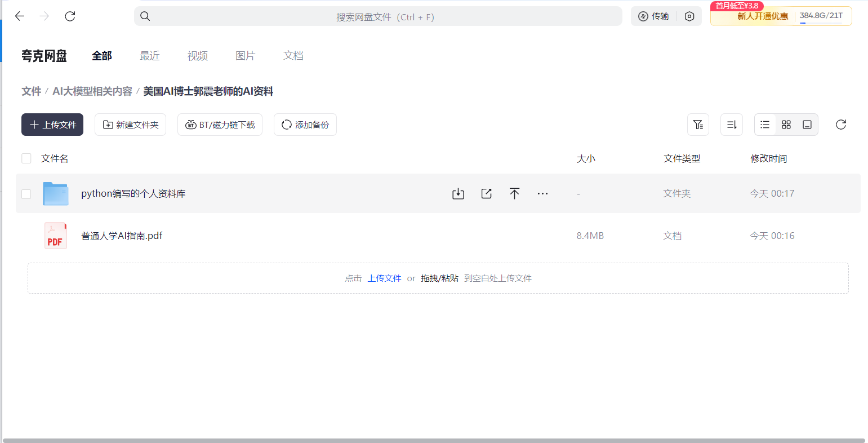Click the 新人开通优惠 promotion banner

click(763, 16)
